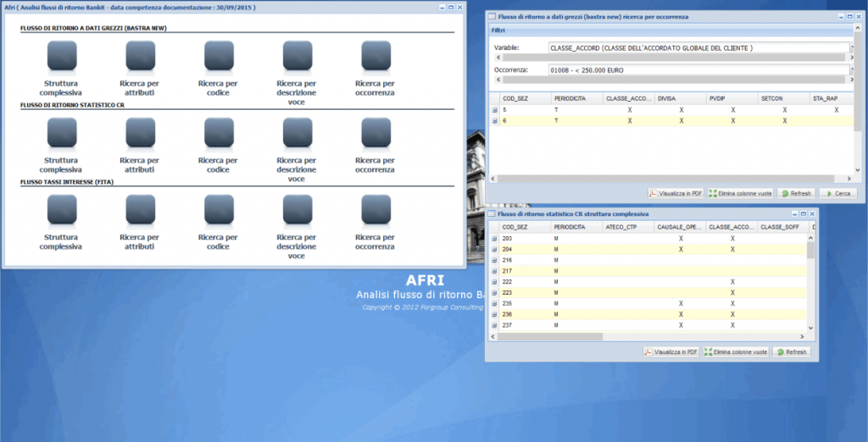This screenshot has width=868, height=442.
Task: Open the Variabile combo box dropdown
Action: click(x=851, y=47)
